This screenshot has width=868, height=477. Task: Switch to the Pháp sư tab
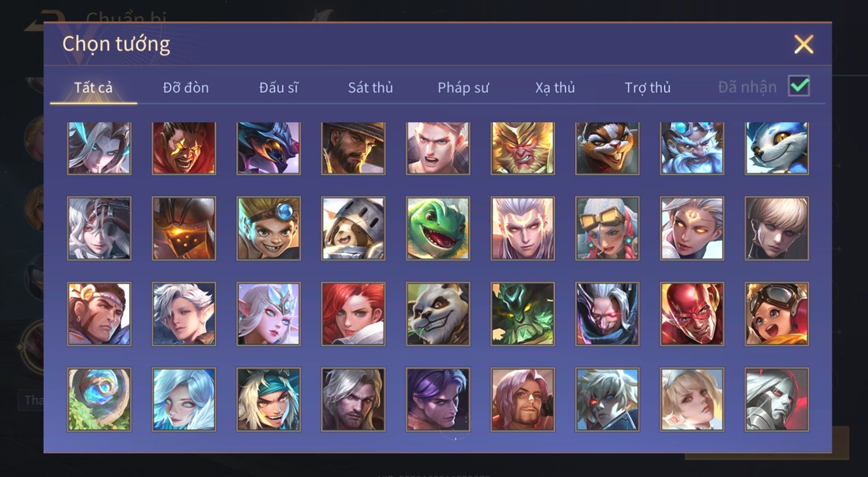tap(463, 88)
